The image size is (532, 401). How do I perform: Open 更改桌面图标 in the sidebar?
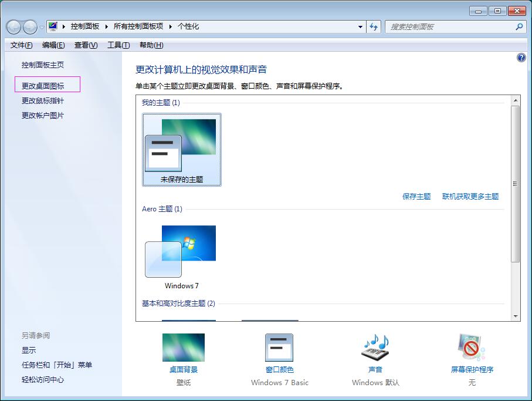(x=43, y=86)
